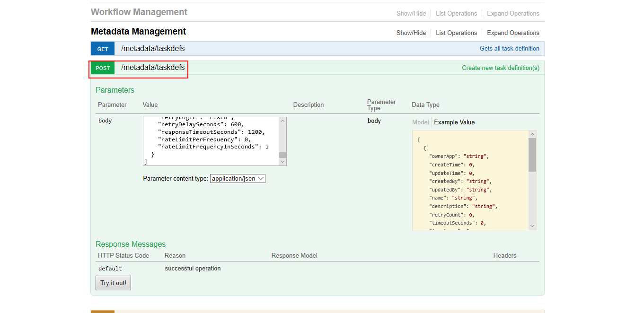The width and height of the screenshot is (644, 313).
Task: List Operations for Metadata Management
Action: (x=456, y=33)
